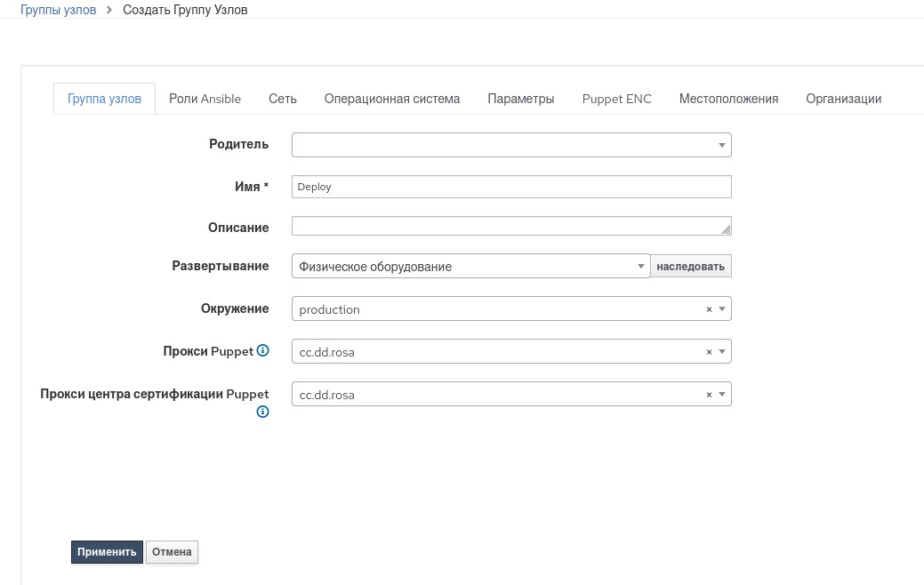
Task: Open the Puppet ENC tab
Action: pyautogui.click(x=617, y=99)
